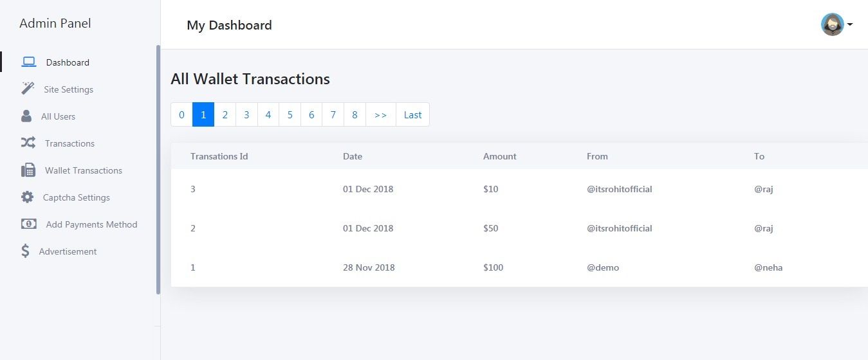868x360 pixels.
Task: Click the Admin Panel title
Action: pos(55,24)
